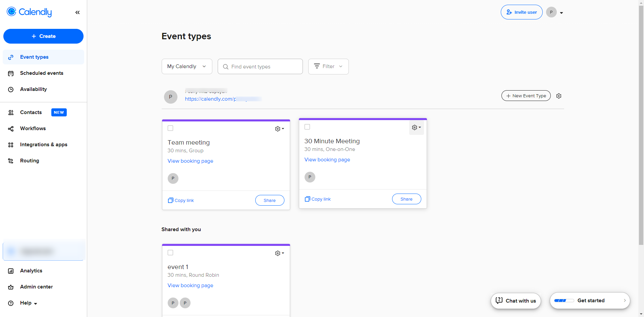
Task: Open the My Calendly dropdown
Action: (187, 66)
